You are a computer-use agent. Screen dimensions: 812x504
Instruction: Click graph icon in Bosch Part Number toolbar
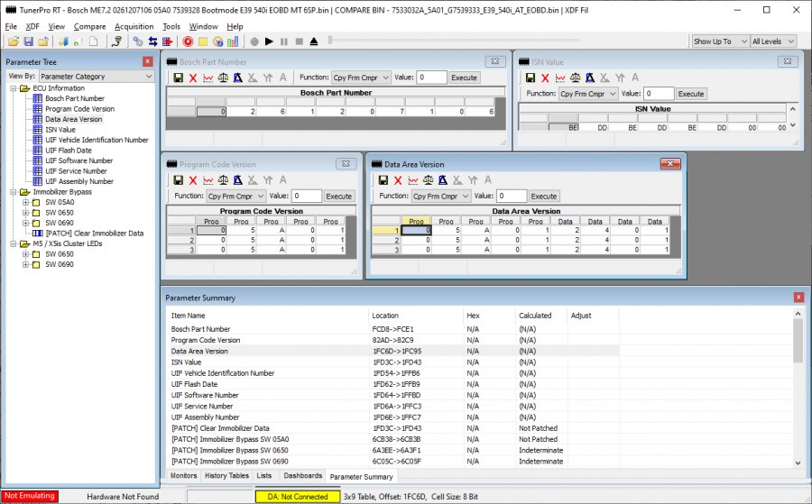208,78
